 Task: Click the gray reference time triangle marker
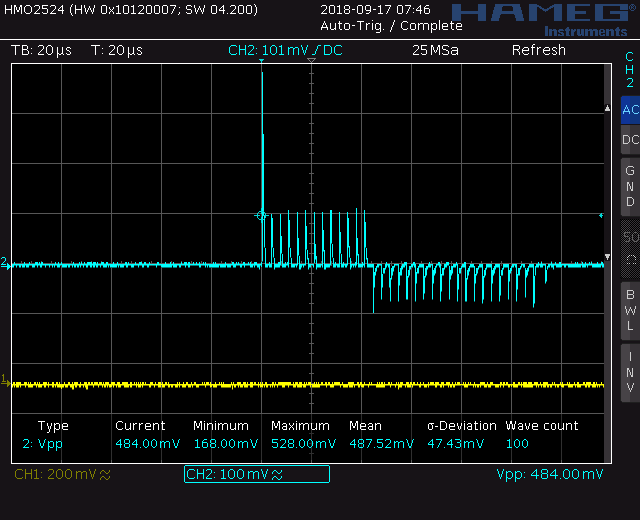[x=311, y=60]
